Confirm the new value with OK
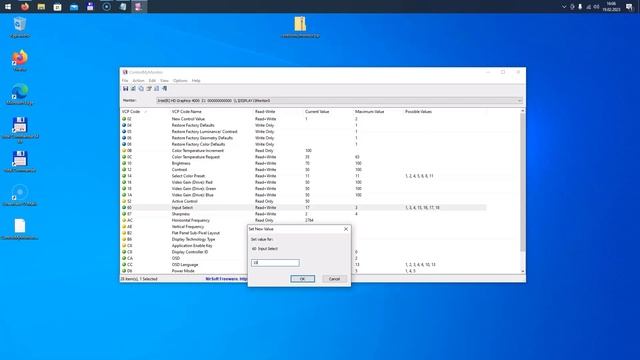 [302, 279]
